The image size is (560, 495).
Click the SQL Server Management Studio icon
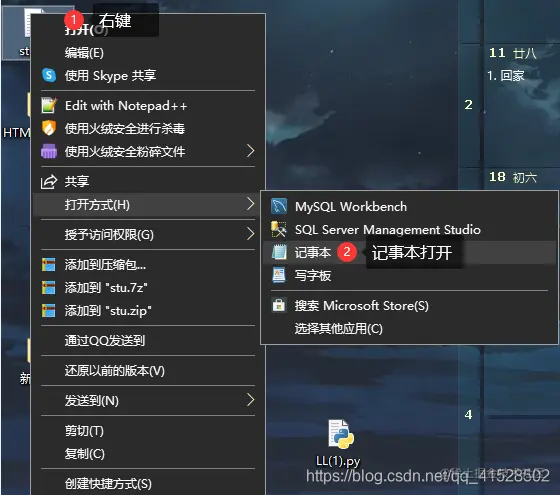pyautogui.click(x=279, y=229)
